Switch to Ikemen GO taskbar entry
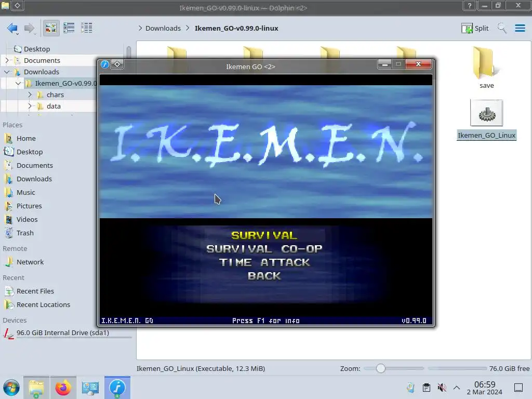Viewport: 532px width, 399px height. click(117, 388)
